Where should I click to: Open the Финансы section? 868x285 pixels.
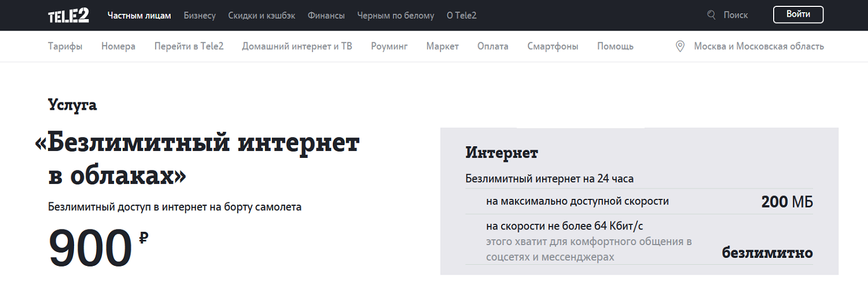pos(326,16)
